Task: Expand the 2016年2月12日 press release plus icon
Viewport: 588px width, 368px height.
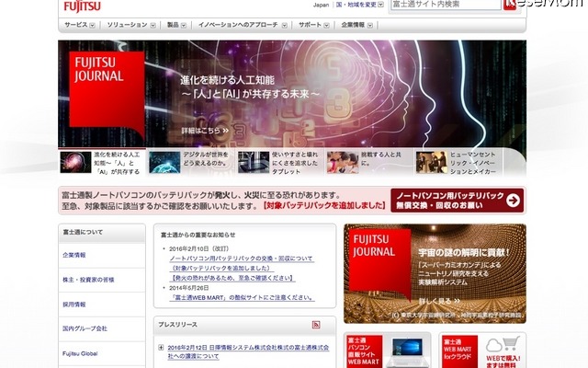Action: (161, 348)
